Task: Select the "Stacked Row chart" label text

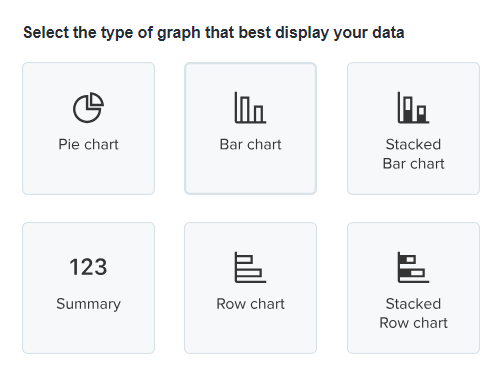Action: pyautogui.click(x=413, y=313)
